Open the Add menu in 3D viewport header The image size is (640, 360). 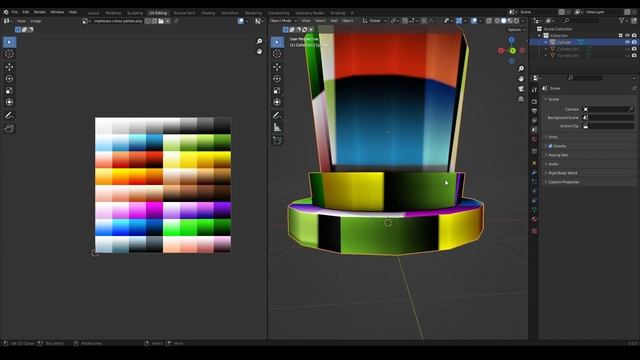click(x=334, y=20)
